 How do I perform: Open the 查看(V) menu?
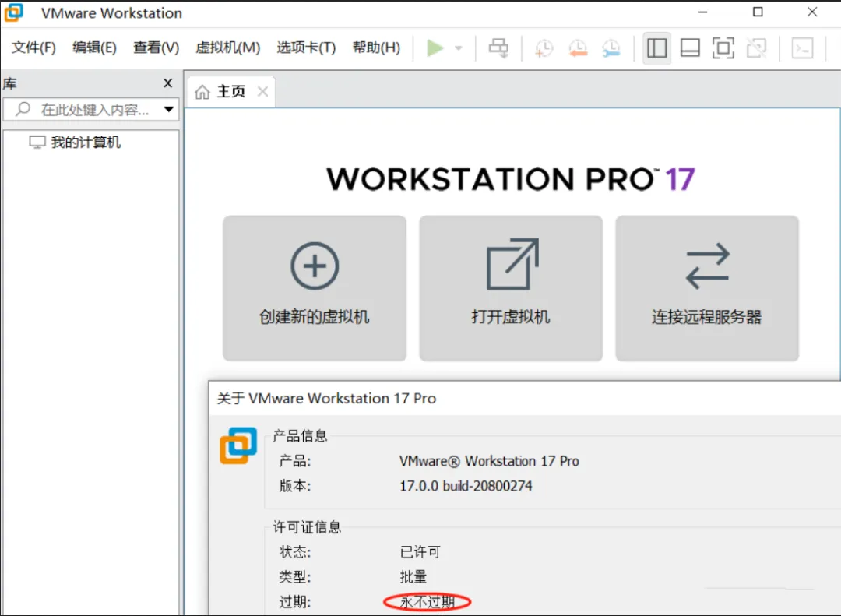pyautogui.click(x=156, y=48)
